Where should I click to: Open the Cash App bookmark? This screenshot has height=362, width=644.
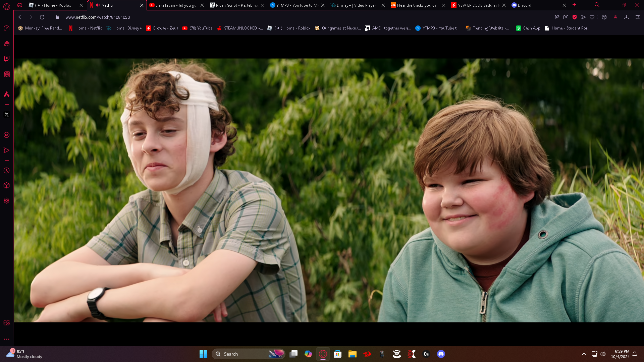pos(528,28)
